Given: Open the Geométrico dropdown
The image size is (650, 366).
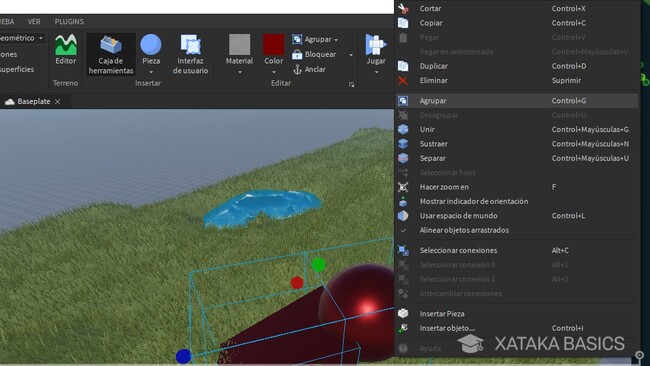Looking at the screenshot, I should pos(22,38).
